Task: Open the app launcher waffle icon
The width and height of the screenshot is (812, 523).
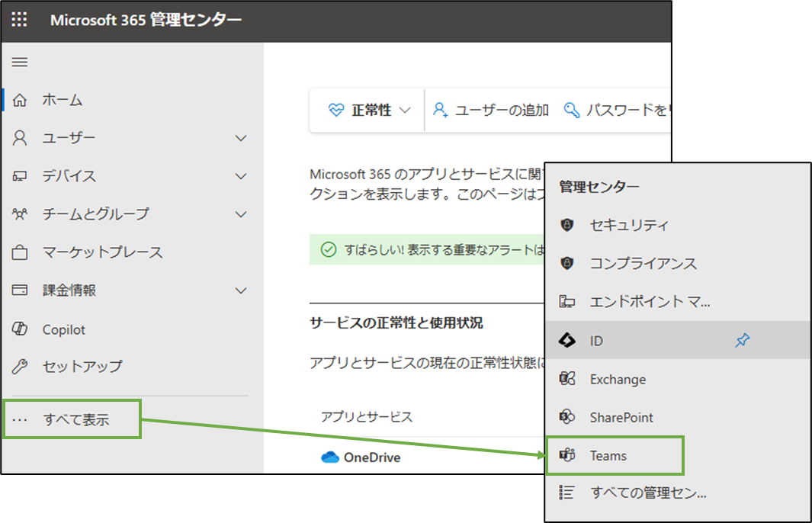Action: click(x=19, y=20)
